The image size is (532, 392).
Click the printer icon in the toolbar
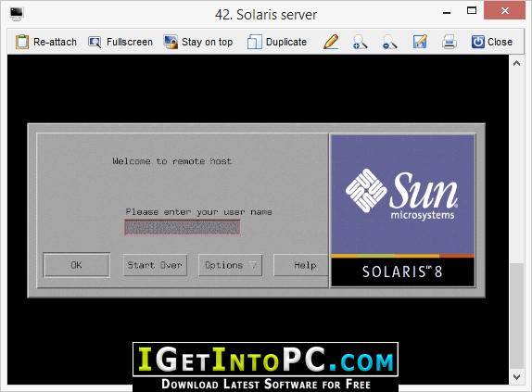(450, 42)
